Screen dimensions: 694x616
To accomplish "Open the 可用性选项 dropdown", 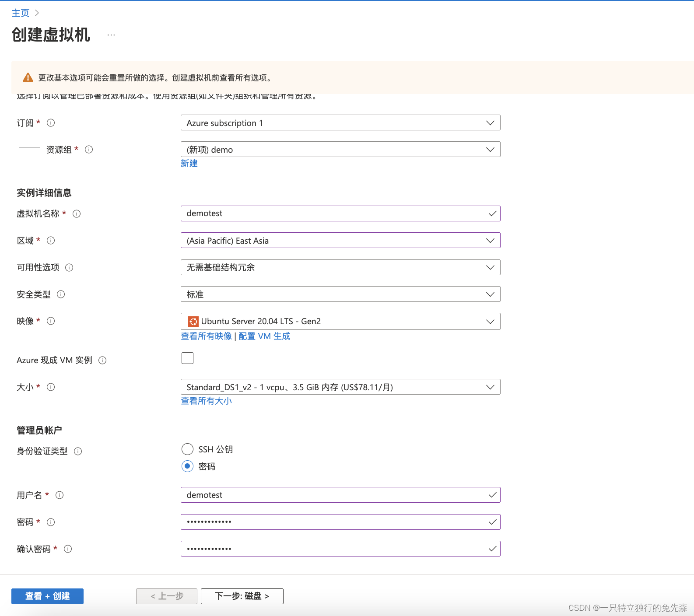I will 340,267.
